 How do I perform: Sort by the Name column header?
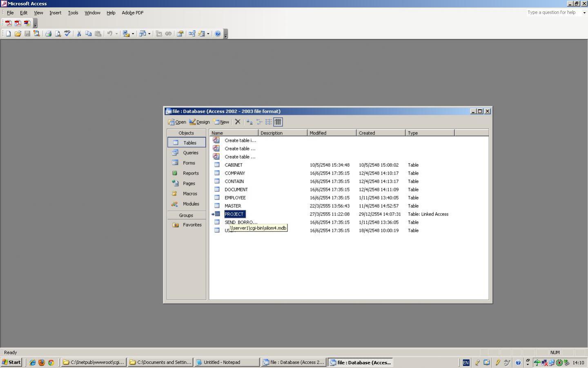(x=234, y=133)
